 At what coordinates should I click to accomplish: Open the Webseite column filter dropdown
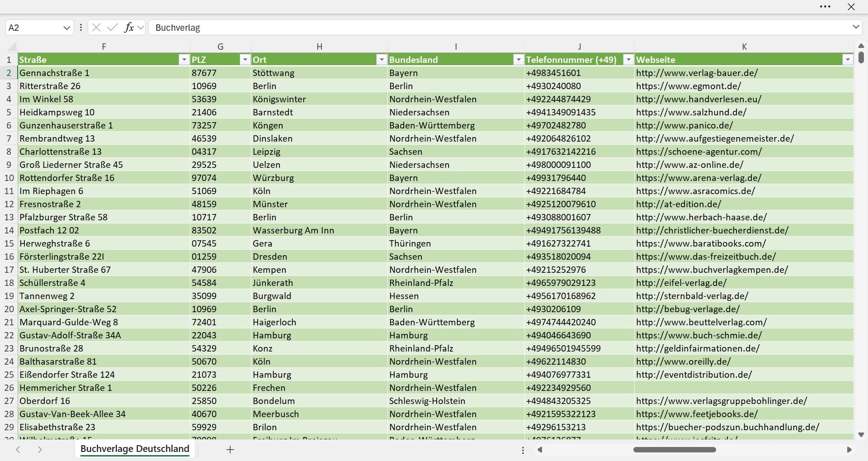click(x=848, y=60)
